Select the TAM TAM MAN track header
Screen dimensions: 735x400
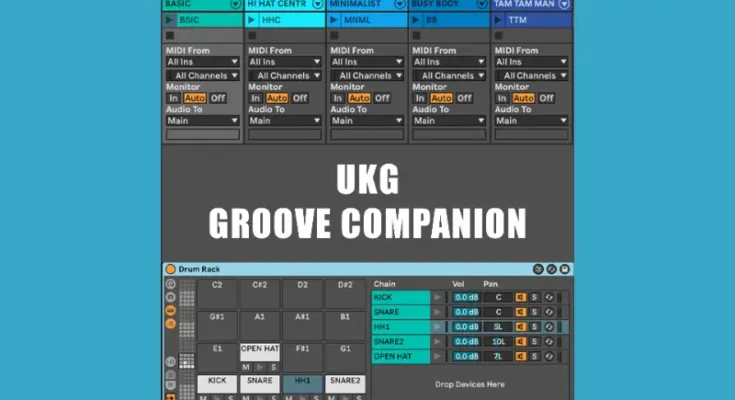click(x=525, y=5)
